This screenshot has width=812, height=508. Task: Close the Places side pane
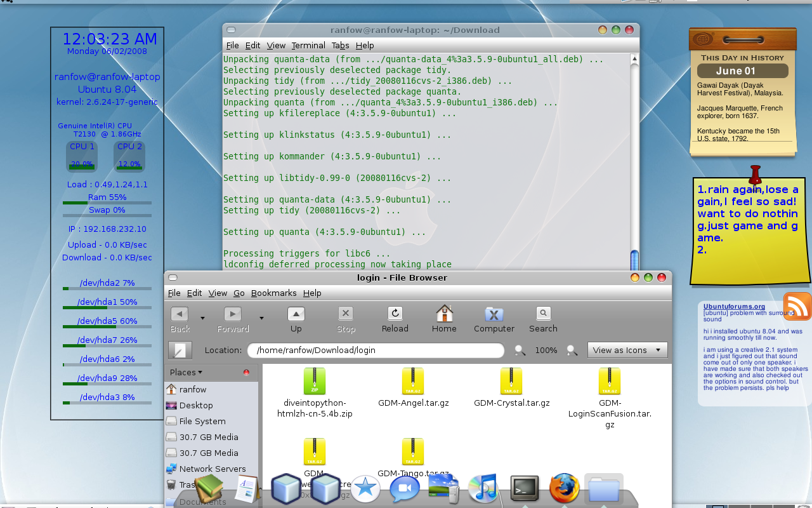click(x=246, y=372)
